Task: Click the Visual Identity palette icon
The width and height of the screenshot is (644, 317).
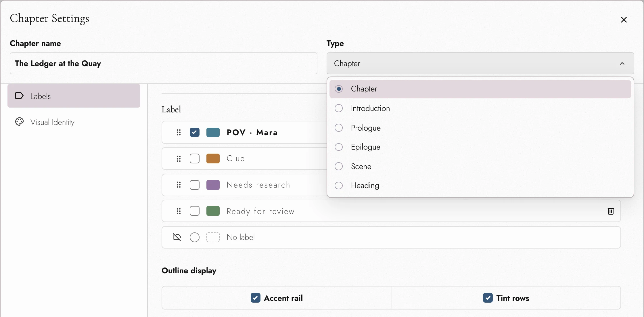Action: pyautogui.click(x=19, y=122)
